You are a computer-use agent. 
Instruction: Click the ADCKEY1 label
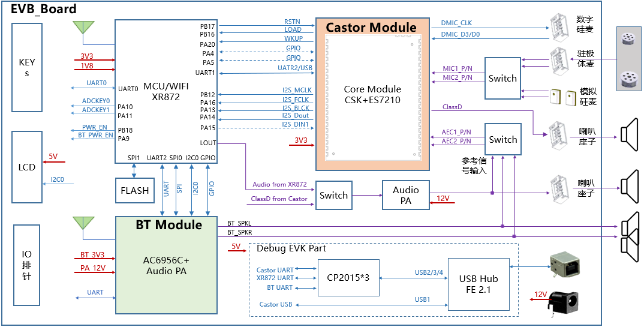pos(96,110)
